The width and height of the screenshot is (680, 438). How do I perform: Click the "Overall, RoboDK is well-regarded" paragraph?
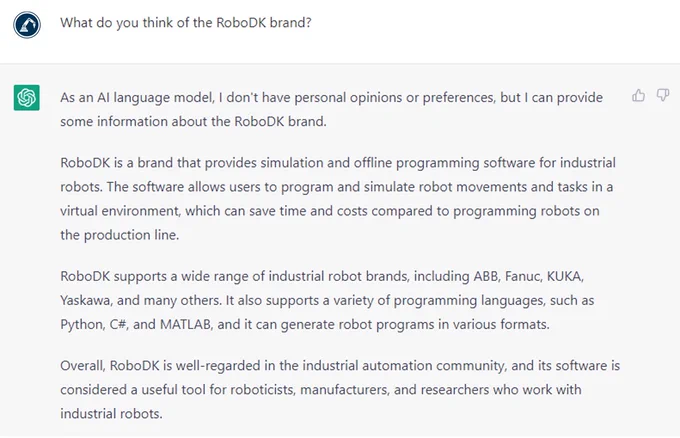click(x=340, y=389)
